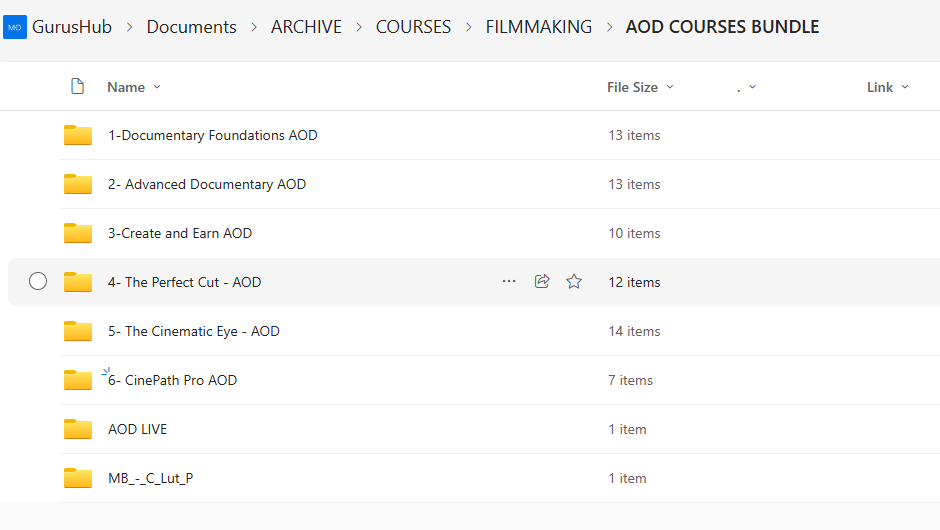
Task: Click the file type column header icon
Action: [77, 87]
